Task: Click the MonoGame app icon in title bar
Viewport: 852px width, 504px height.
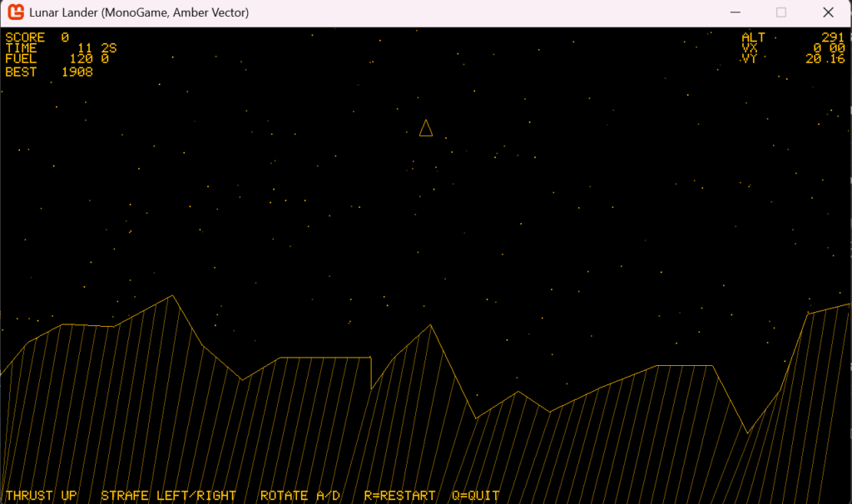Action: click(x=15, y=12)
